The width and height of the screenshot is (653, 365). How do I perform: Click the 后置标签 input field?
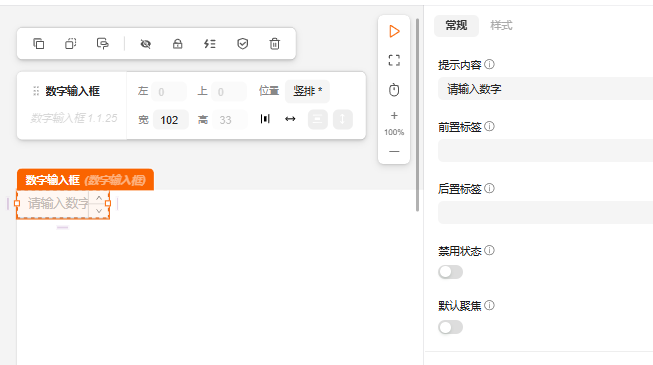pyautogui.click(x=545, y=212)
